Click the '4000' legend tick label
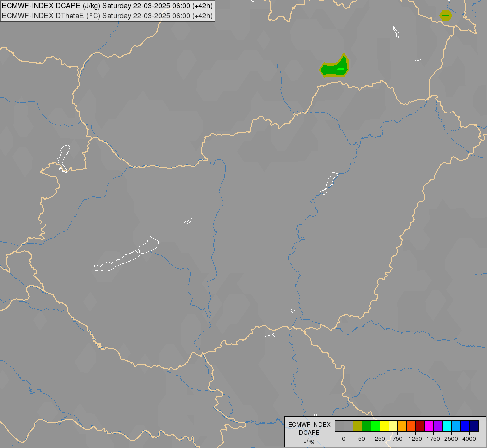Screen dimensions: 487x448 click(x=469, y=439)
